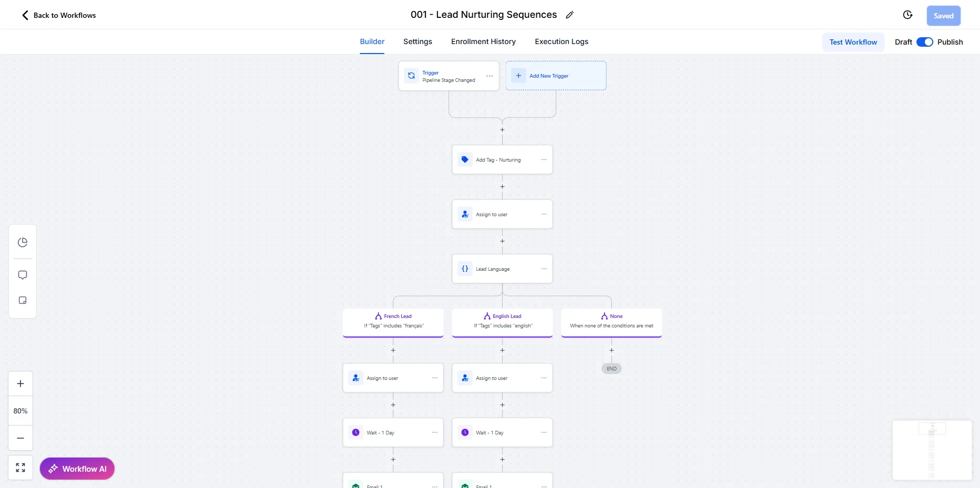Image resolution: width=980 pixels, height=488 pixels.
Task: Click Add New Trigger
Action: 556,76
